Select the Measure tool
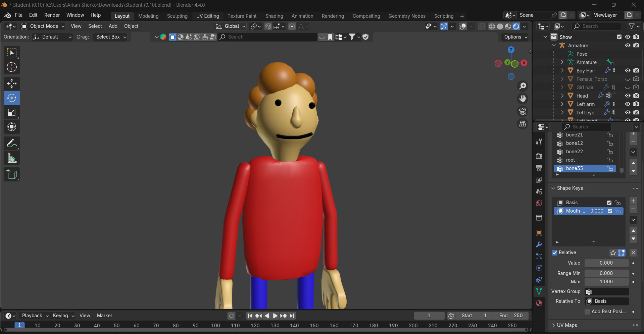This screenshot has height=334, width=644. (x=12, y=158)
